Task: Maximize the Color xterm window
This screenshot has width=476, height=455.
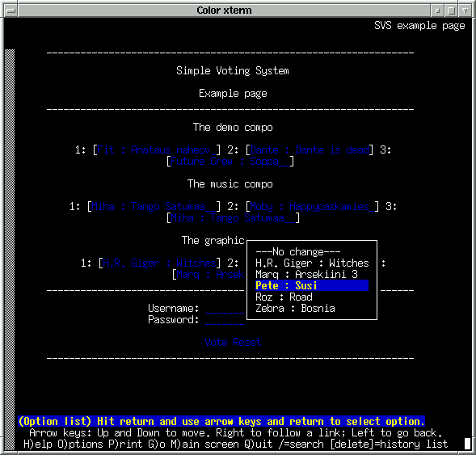Action: (451, 11)
